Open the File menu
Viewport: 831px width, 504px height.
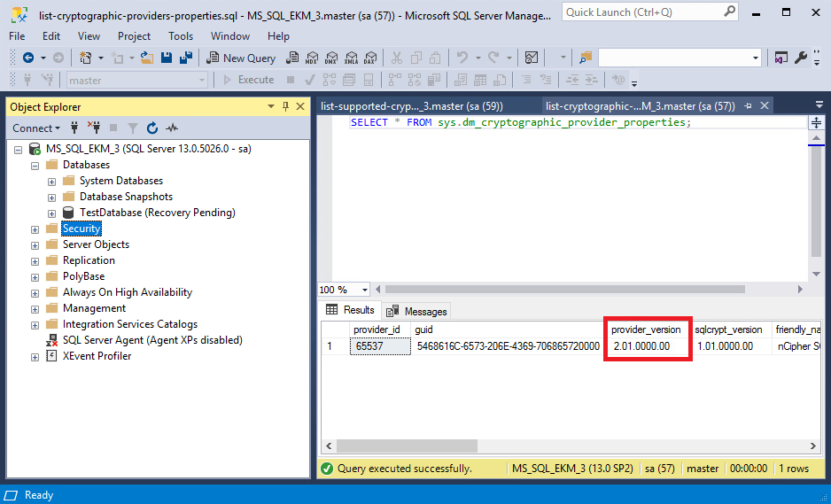pos(17,36)
